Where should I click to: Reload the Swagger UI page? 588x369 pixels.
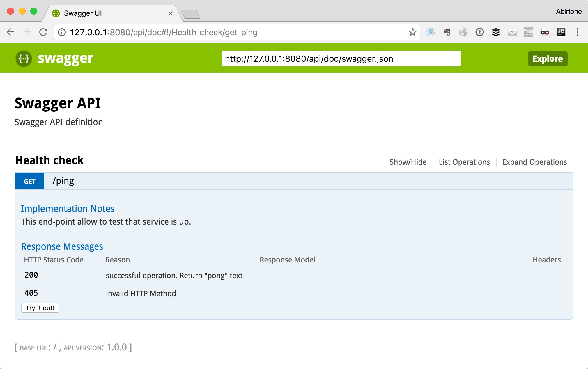coord(43,32)
